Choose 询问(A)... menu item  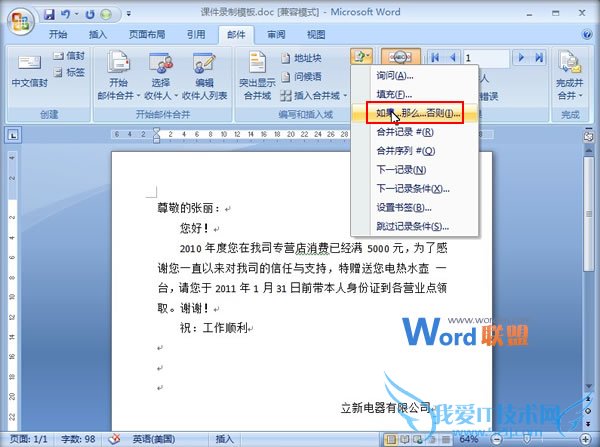coord(415,75)
